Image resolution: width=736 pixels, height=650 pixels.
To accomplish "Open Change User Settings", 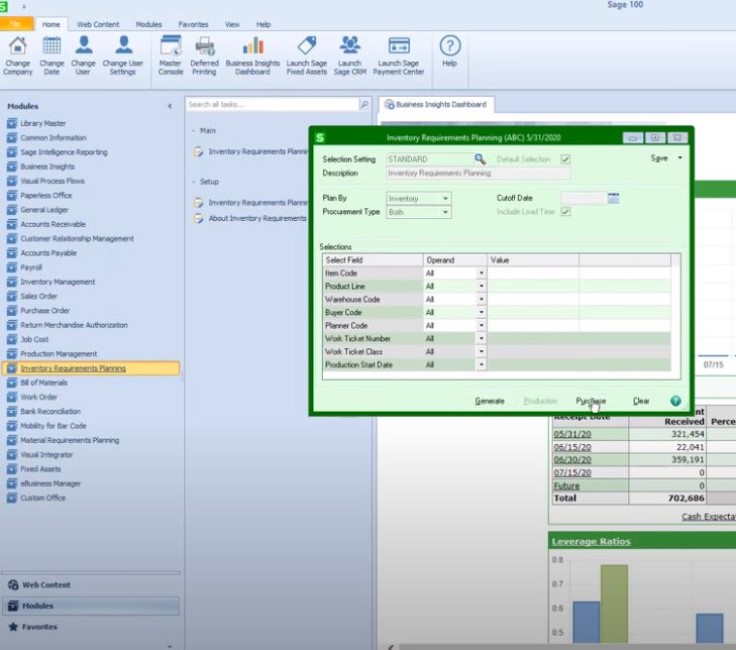I will pyautogui.click(x=123, y=55).
